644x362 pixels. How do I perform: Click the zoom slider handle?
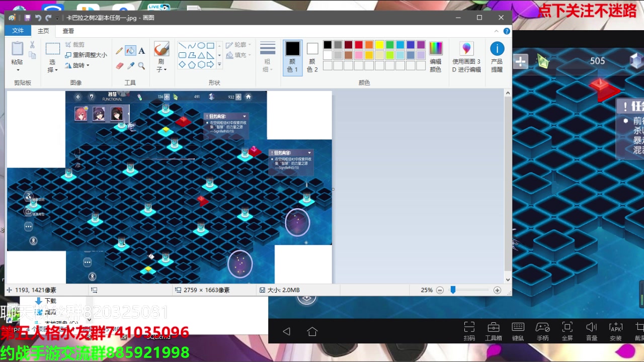click(453, 290)
